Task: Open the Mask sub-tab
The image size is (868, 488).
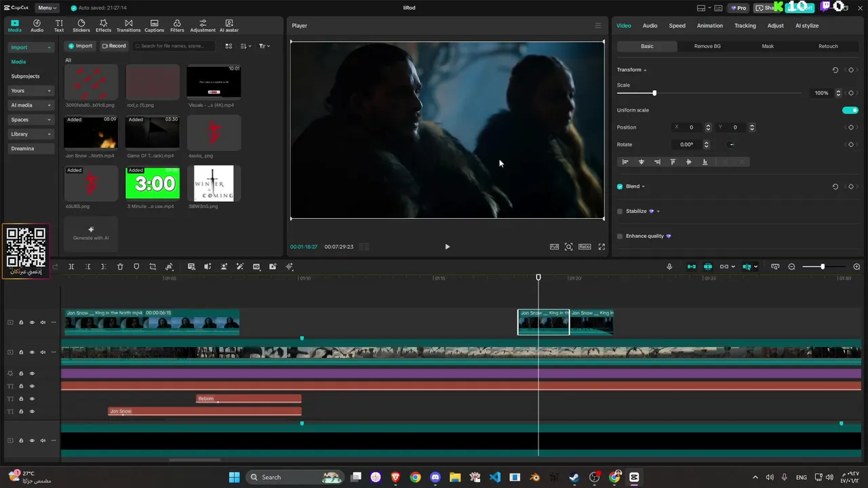Action: (x=768, y=46)
